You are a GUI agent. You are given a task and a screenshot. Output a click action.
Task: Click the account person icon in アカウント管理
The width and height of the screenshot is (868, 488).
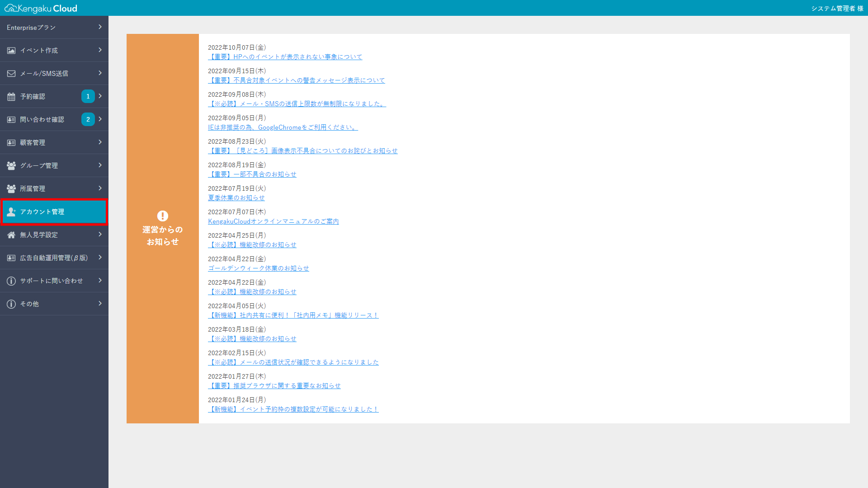click(11, 211)
